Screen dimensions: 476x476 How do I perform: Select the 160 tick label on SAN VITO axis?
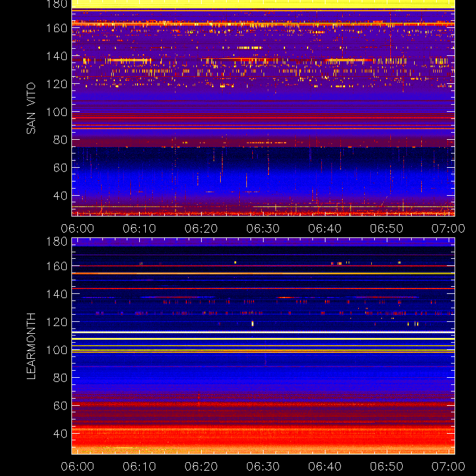[x=57, y=28]
